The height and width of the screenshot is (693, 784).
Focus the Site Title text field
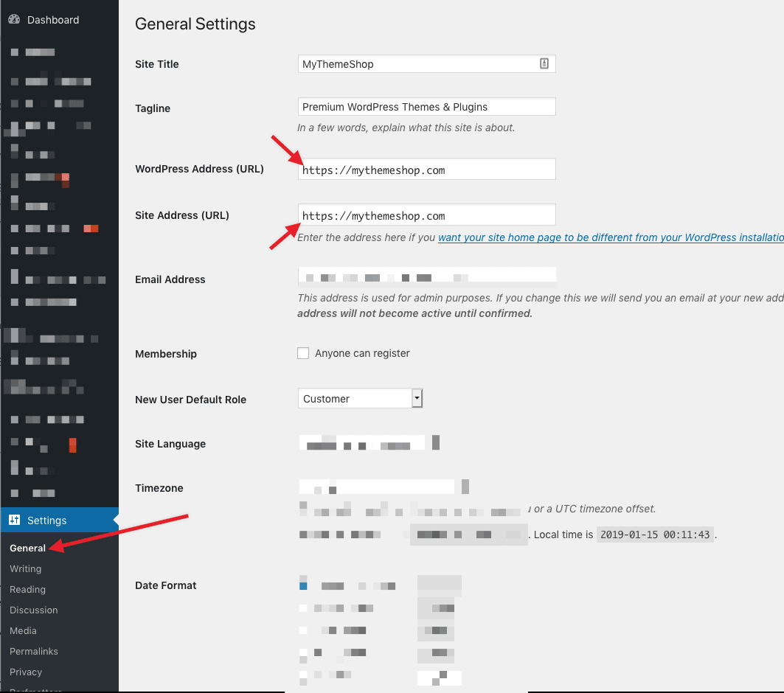click(x=426, y=64)
